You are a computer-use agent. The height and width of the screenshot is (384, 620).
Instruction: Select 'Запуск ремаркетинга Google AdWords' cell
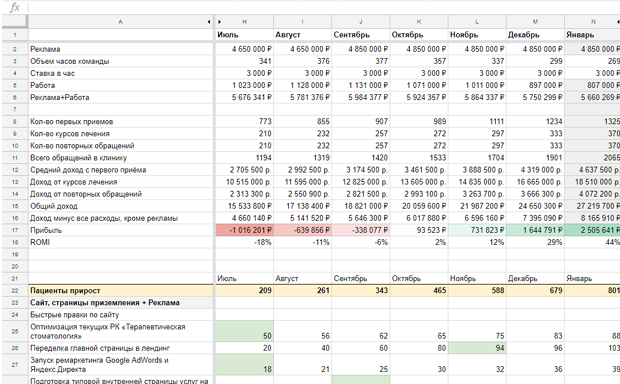coord(121,365)
